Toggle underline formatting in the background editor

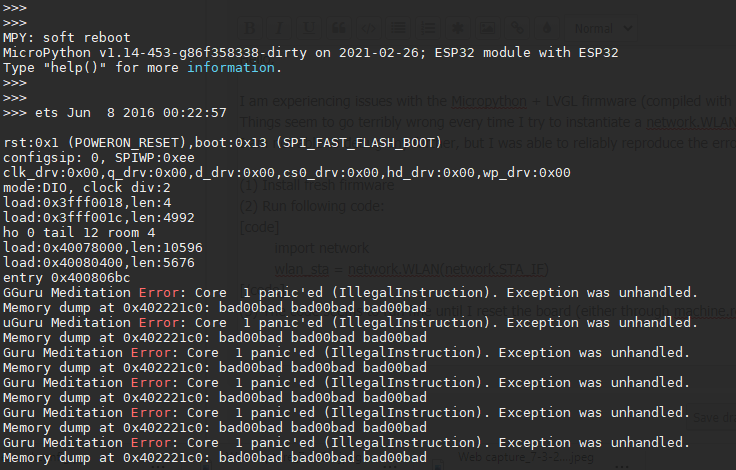pyautogui.click(x=309, y=28)
